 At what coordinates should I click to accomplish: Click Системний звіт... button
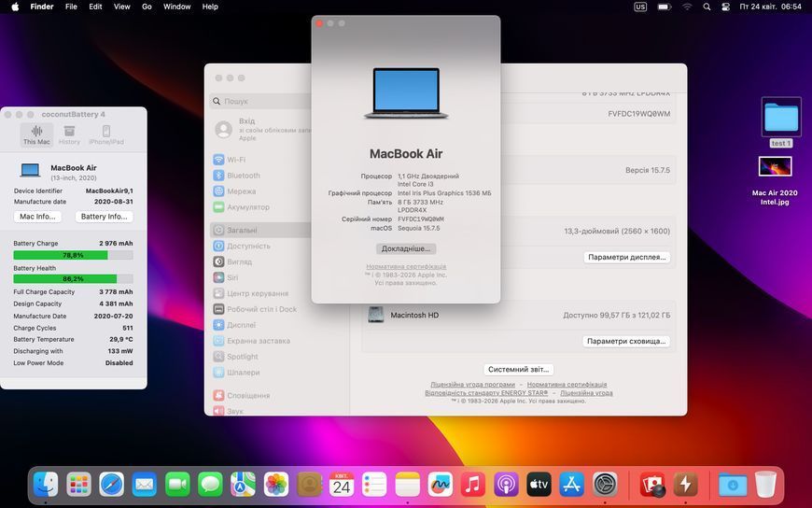click(x=518, y=370)
